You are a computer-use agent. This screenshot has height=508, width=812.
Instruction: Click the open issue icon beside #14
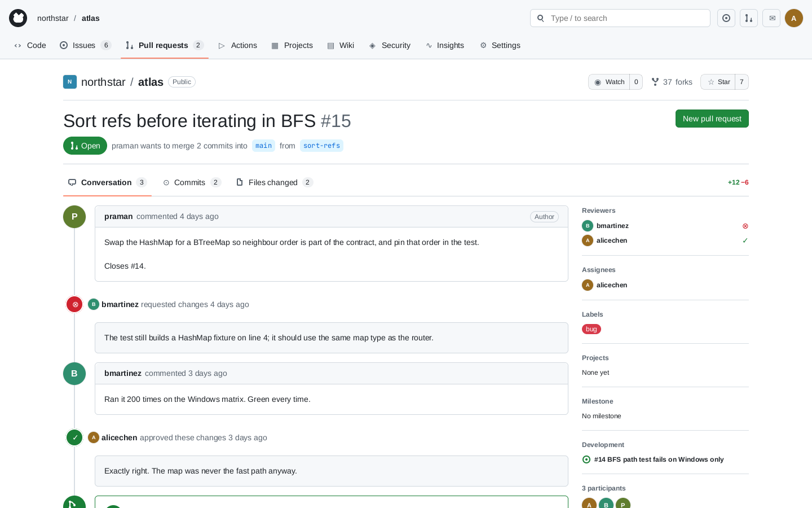tap(586, 459)
